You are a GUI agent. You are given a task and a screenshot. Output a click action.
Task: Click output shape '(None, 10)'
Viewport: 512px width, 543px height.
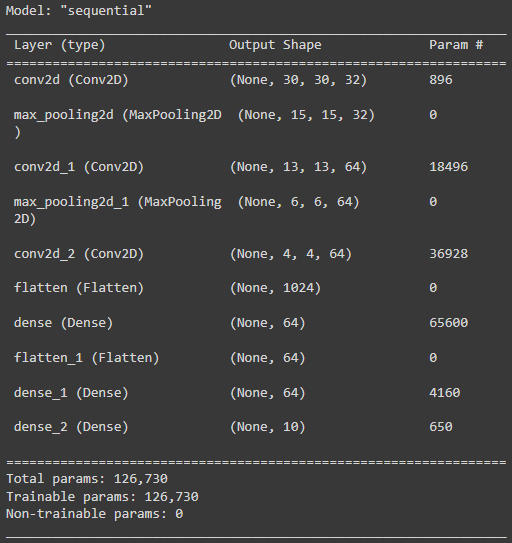[267, 427]
